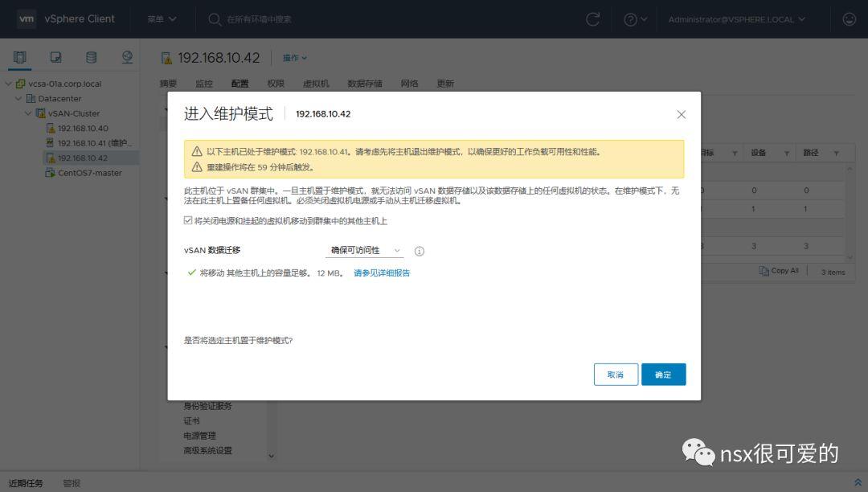Open the 菜单 dropdown menu
The image size is (868, 492).
162,19
